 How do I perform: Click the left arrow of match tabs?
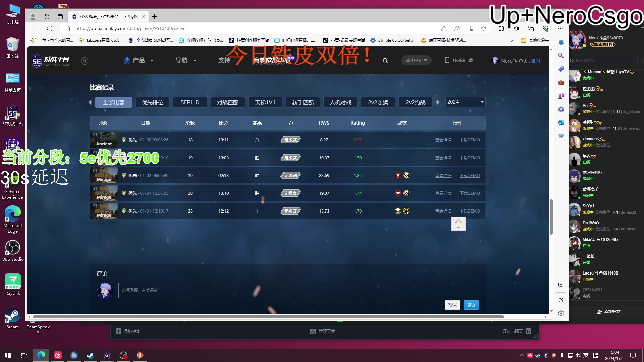[x=90, y=102]
